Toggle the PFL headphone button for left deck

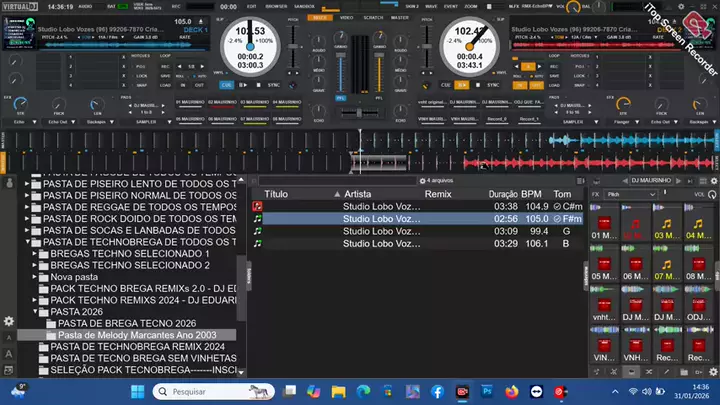340,98
